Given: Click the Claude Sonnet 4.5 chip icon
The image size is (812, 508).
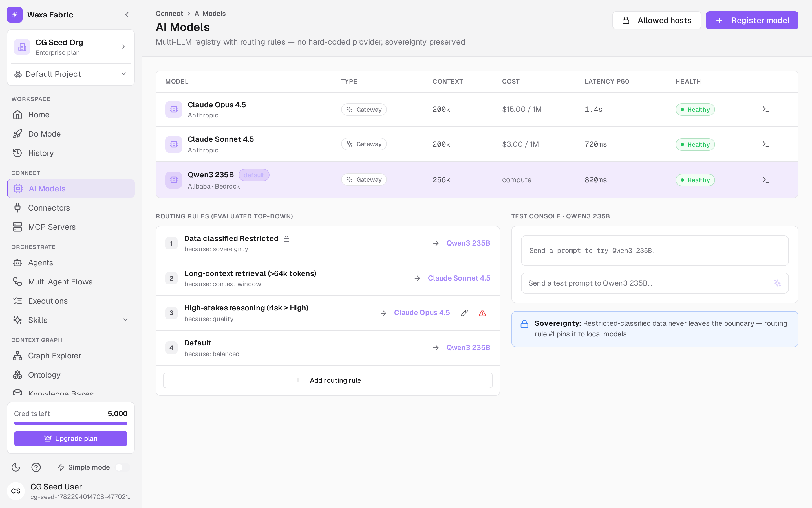Looking at the screenshot, I should pyautogui.click(x=174, y=144).
